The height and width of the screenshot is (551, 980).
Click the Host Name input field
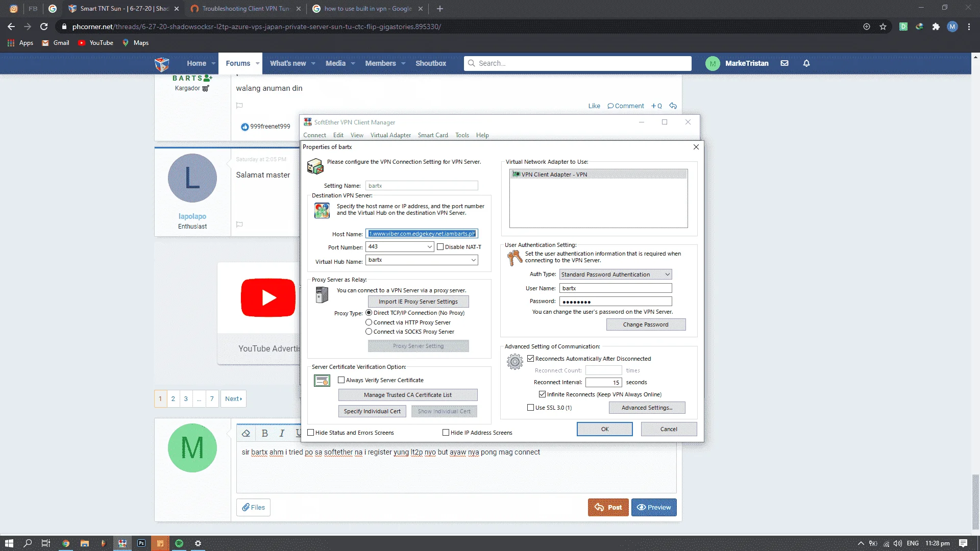(x=422, y=234)
